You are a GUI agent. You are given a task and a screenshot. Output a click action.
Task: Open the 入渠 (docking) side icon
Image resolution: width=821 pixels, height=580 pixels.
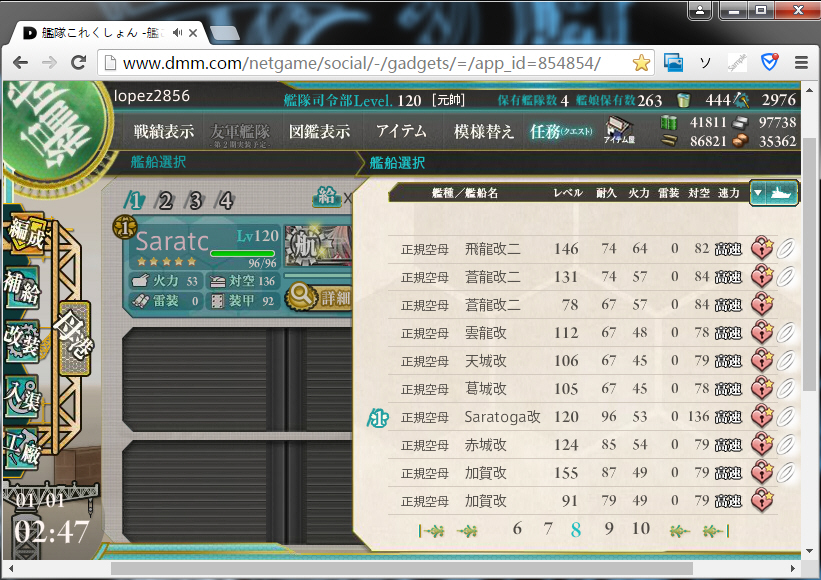[22, 396]
